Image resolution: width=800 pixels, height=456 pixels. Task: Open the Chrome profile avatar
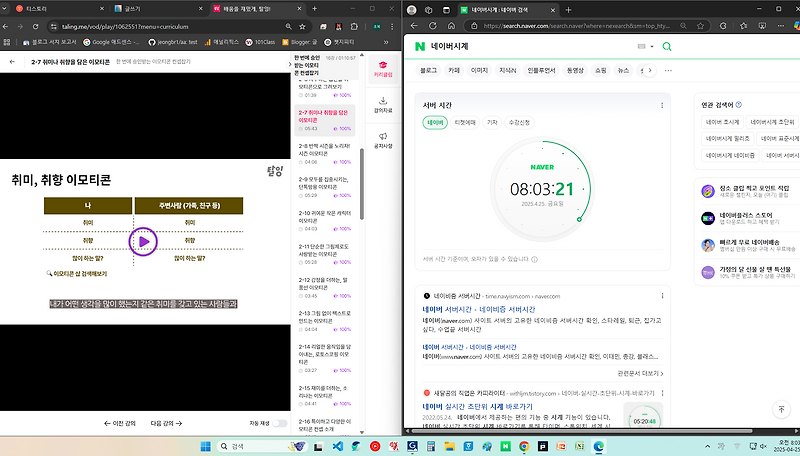377,27
